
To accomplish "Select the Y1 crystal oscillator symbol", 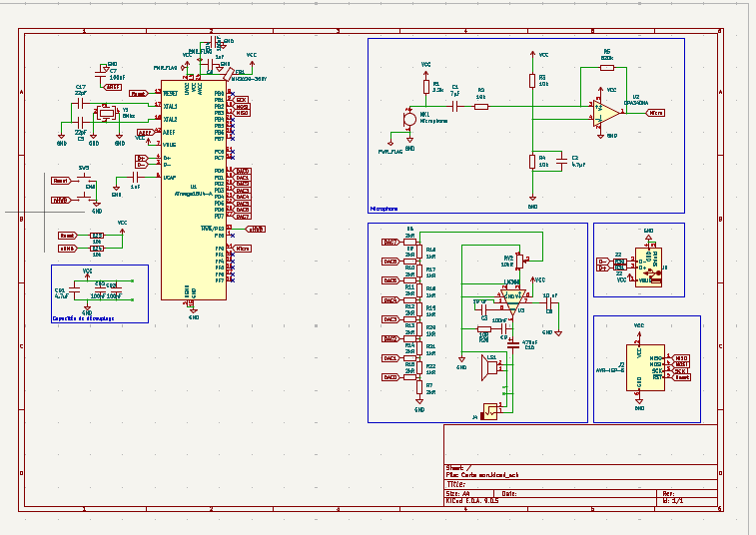I will [x=106, y=115].
